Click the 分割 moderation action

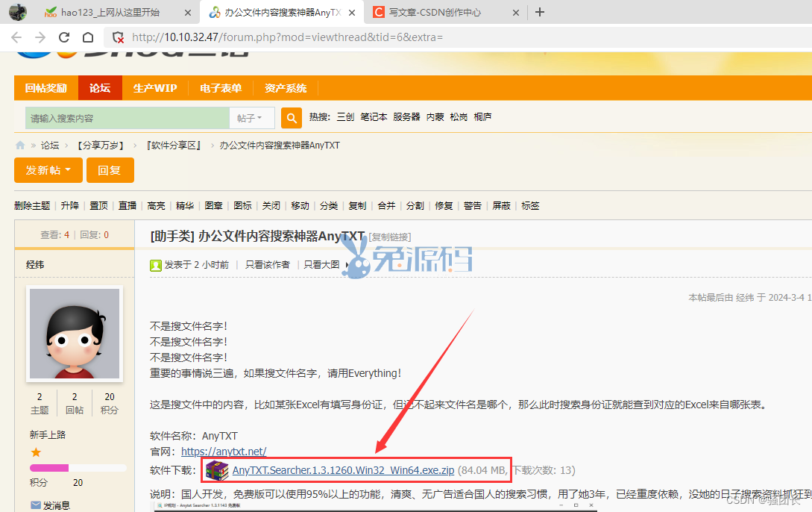(415, 206)
